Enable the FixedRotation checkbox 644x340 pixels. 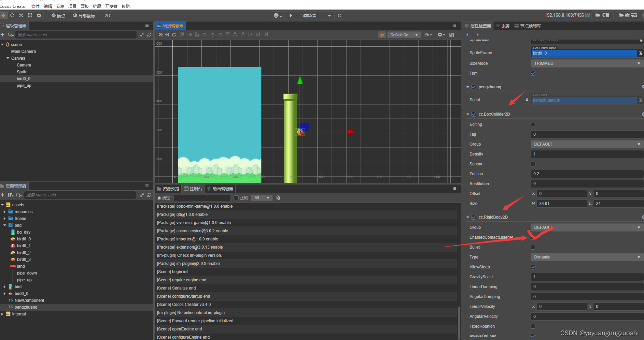coord(533,326)
